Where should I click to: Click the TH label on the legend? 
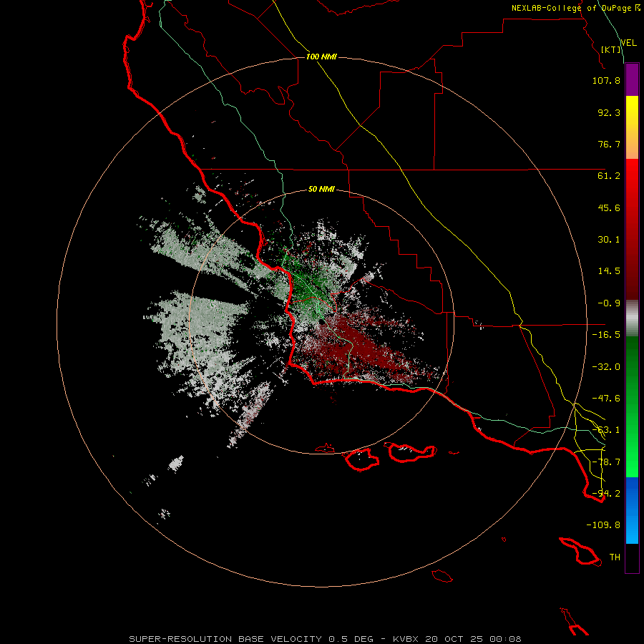(x=615, y=557)
